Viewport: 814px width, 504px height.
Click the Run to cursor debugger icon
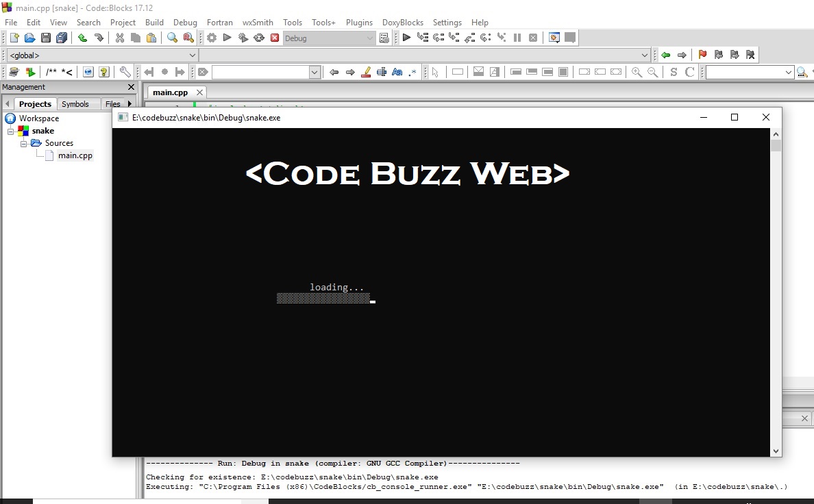pos(423,38)
